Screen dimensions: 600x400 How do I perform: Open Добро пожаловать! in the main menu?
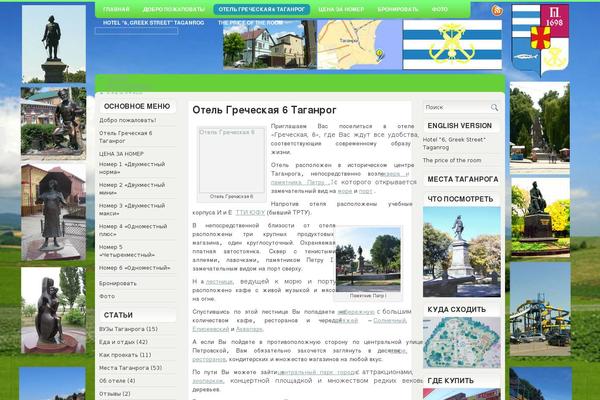[127, 120]
